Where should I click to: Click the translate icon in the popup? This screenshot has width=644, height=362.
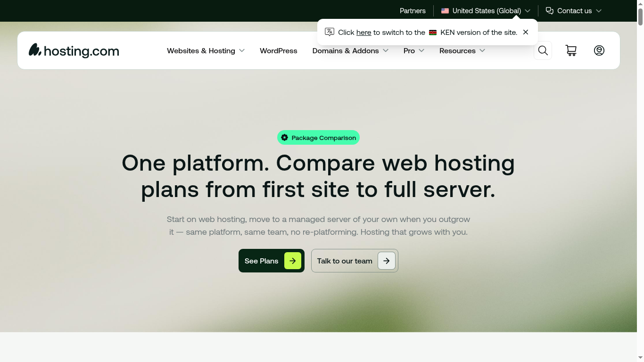(330, 32)
